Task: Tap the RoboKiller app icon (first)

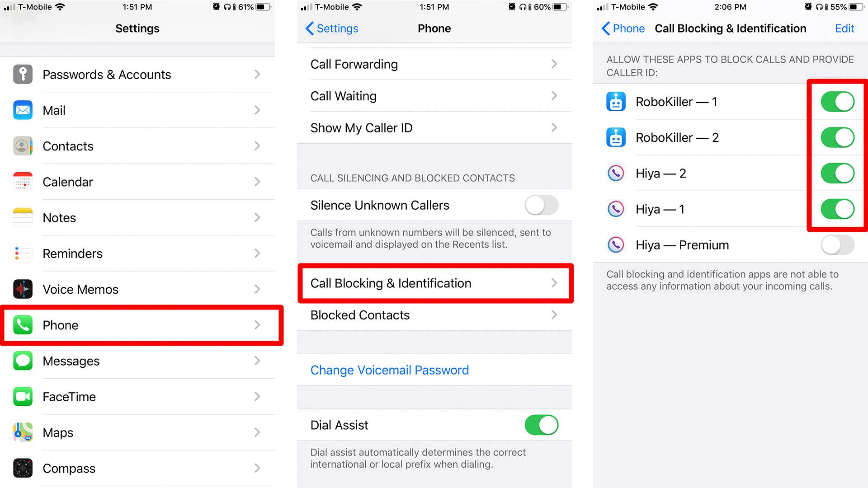Action: [x=617, y=101]
